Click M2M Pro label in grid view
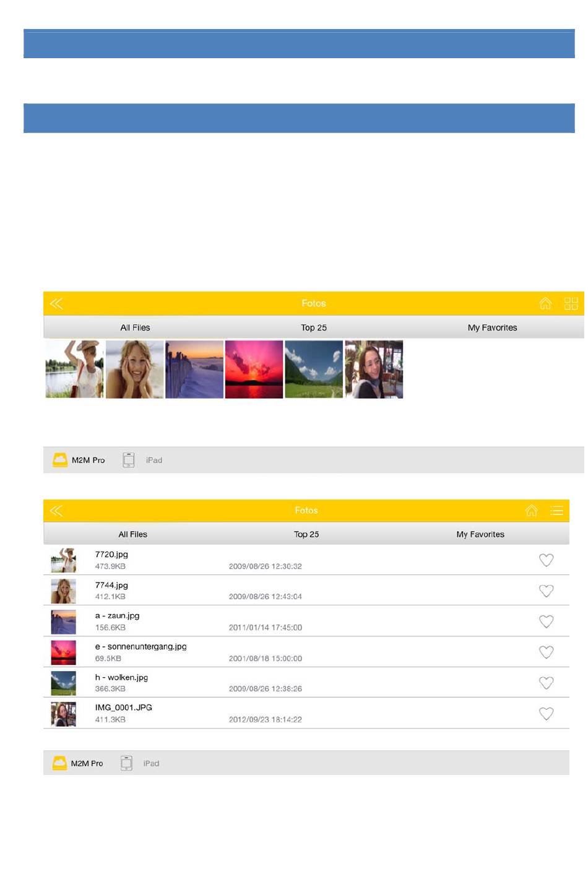 click(x=89, y=460)
